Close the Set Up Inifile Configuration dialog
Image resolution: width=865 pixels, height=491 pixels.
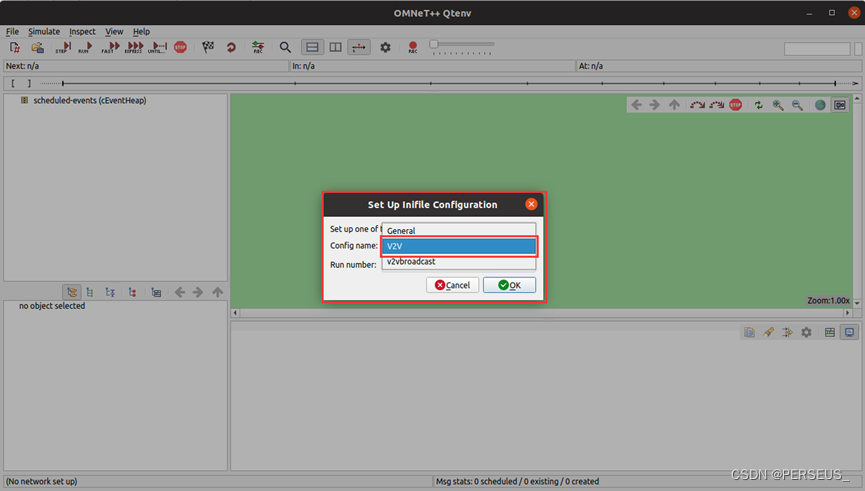click(x=531, y=204)
